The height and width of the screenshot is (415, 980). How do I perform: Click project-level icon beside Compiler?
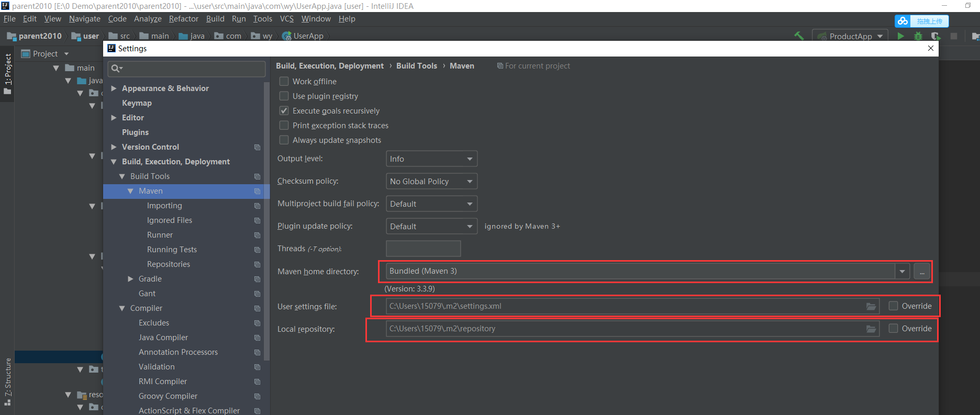257,308
